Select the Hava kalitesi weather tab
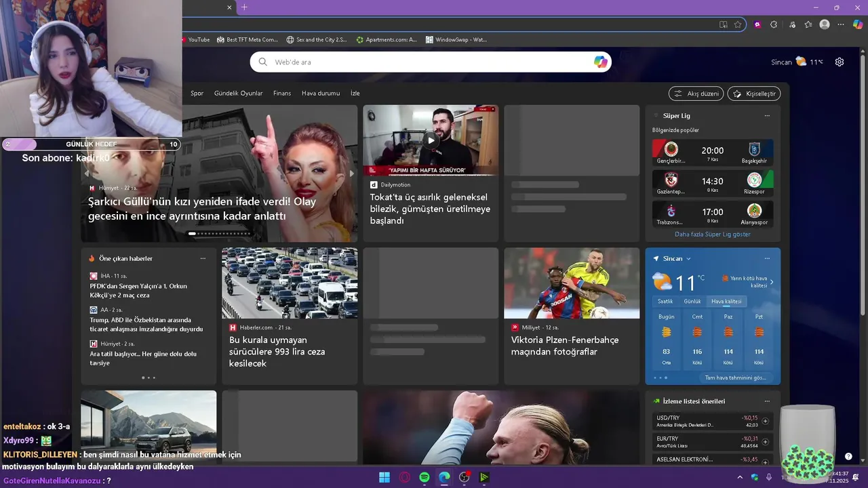This screenshot has height=488, width=868. click(726, 302)
